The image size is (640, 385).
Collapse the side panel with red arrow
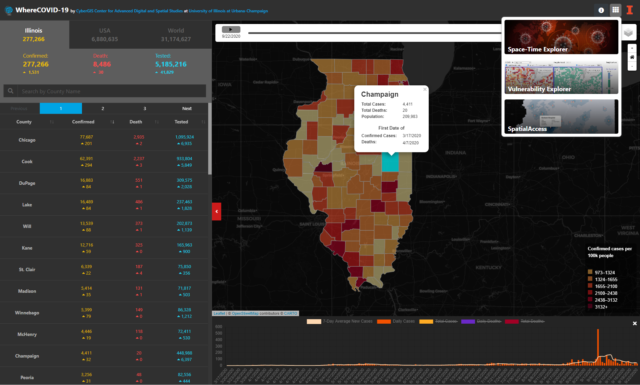point(216,211)
